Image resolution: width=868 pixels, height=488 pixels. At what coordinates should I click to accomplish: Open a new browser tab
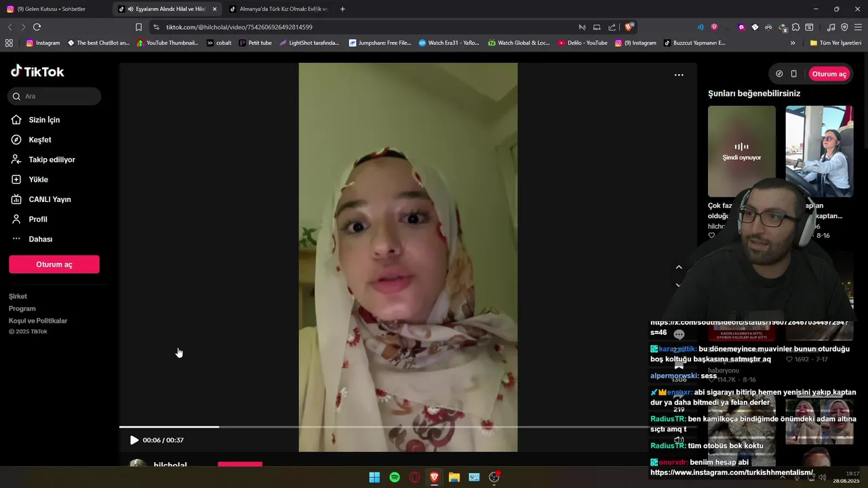342,9
